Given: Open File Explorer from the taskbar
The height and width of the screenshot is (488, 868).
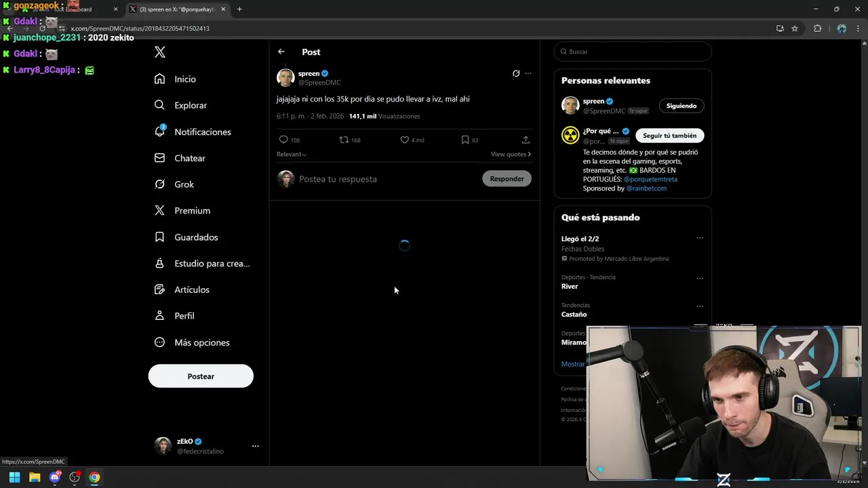Looking at the screenshot, I should coord(35,477).
